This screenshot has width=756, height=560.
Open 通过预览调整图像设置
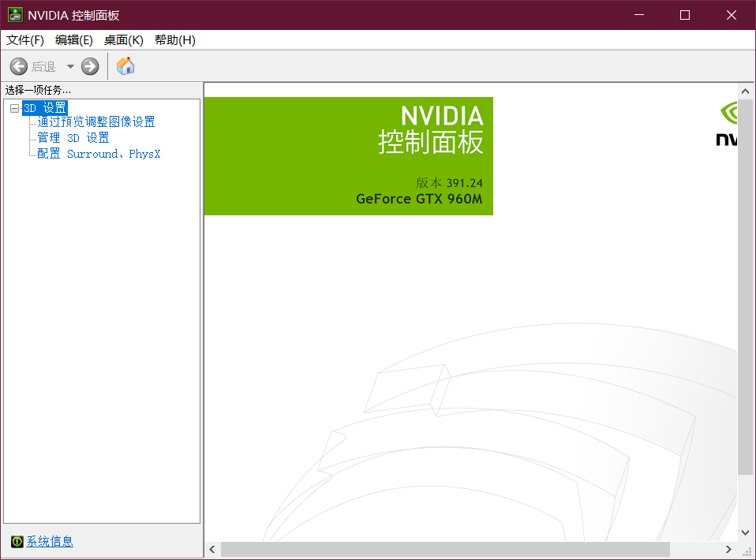96,122
